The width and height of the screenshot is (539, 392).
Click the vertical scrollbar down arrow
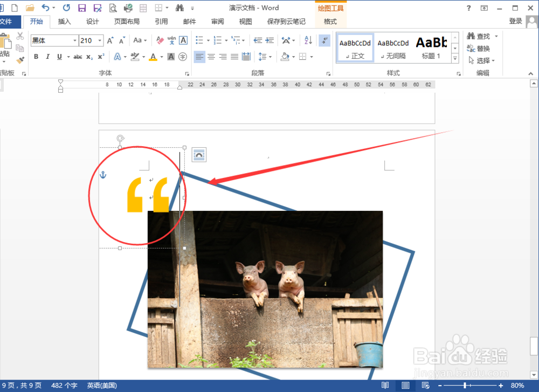coord(534,375)
